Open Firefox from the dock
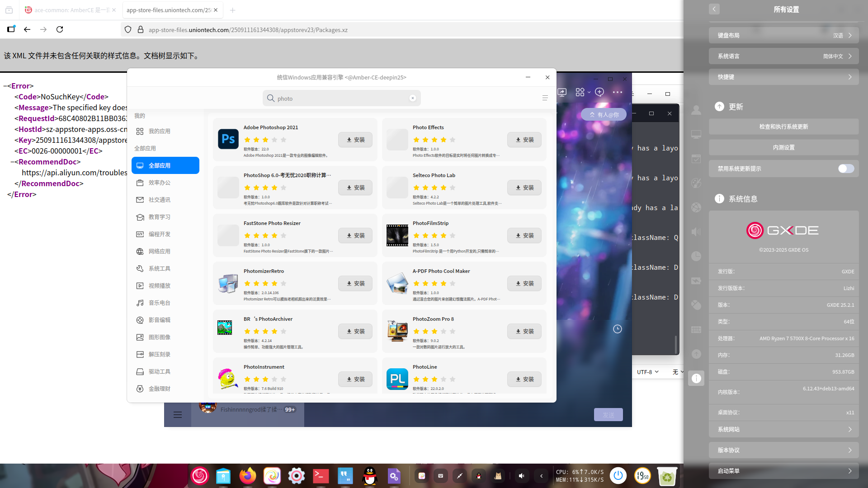Image resolution: width=868 pixels, height=488 pixels. pos(248,476)
